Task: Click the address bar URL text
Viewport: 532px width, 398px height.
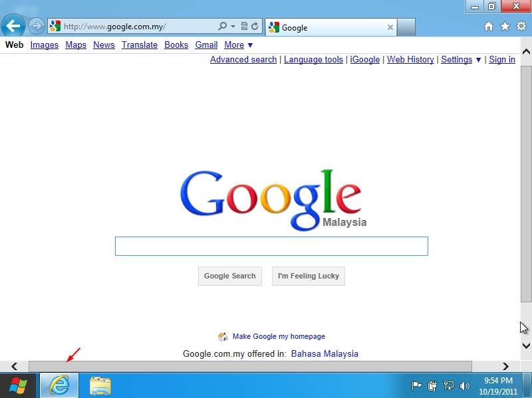Action: point(114,27)
